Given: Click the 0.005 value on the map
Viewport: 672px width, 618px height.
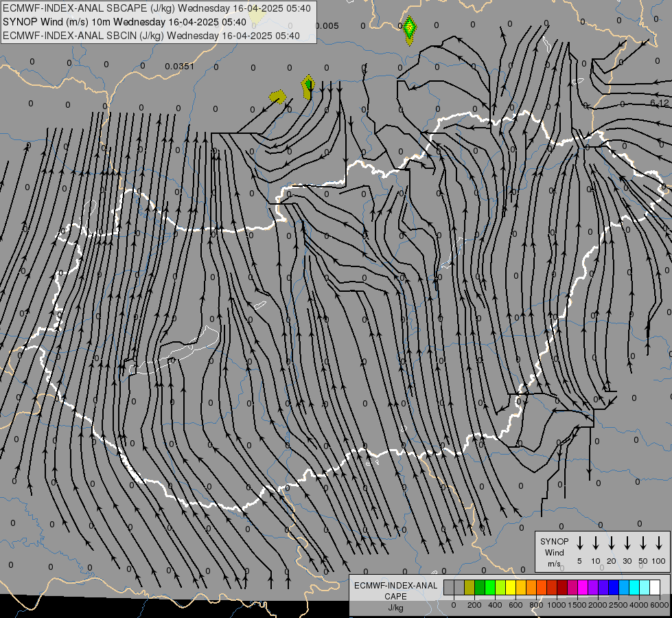Looking at the screenshot, I should pos(327,26).
